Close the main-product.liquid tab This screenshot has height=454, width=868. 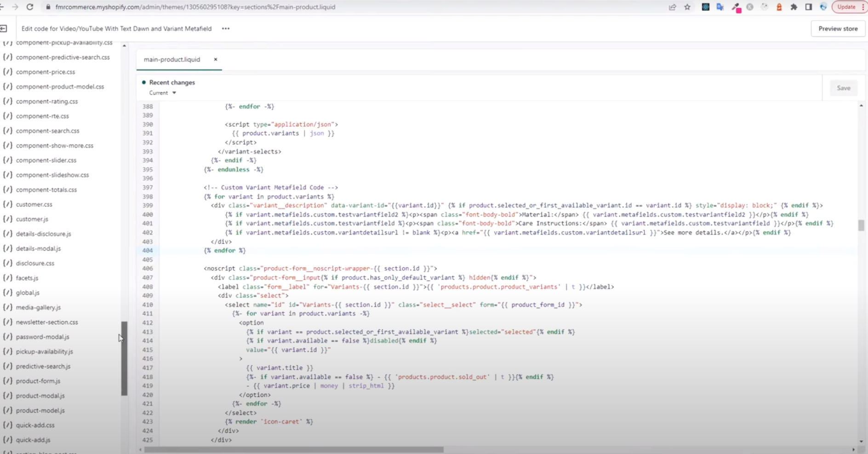tap(215, 59)
